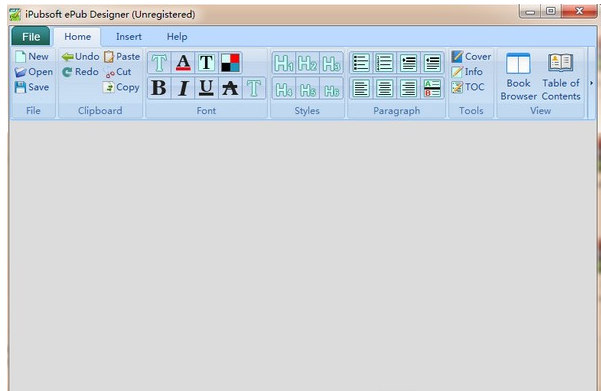
Task: Switch to the Insert tab
Action: (129, 37)
